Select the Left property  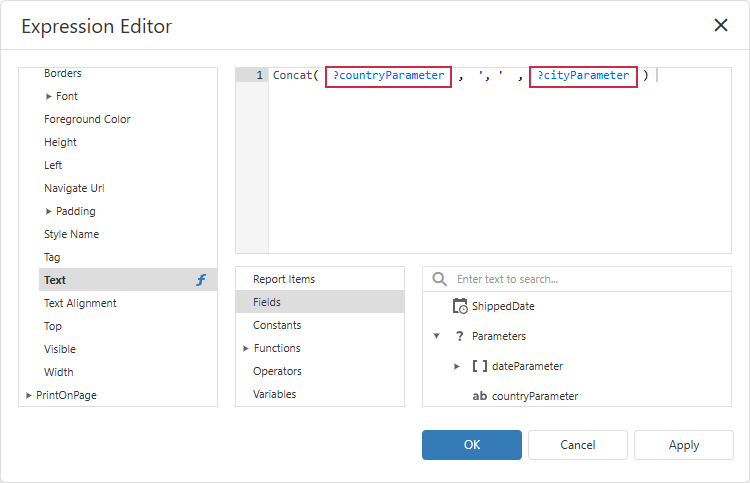point(53,165)
